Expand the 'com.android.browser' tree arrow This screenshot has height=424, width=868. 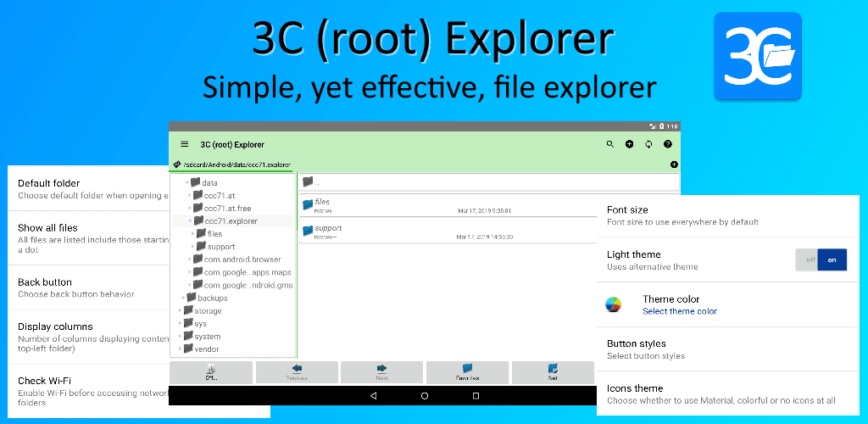coord(190,259)
